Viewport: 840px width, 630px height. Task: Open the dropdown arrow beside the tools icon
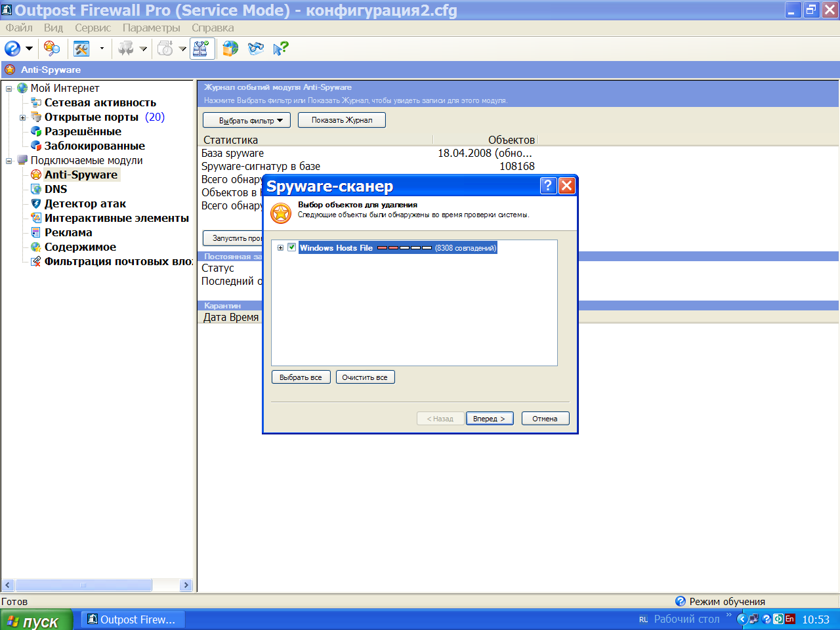pyautogui.click(x=102, y=49)
